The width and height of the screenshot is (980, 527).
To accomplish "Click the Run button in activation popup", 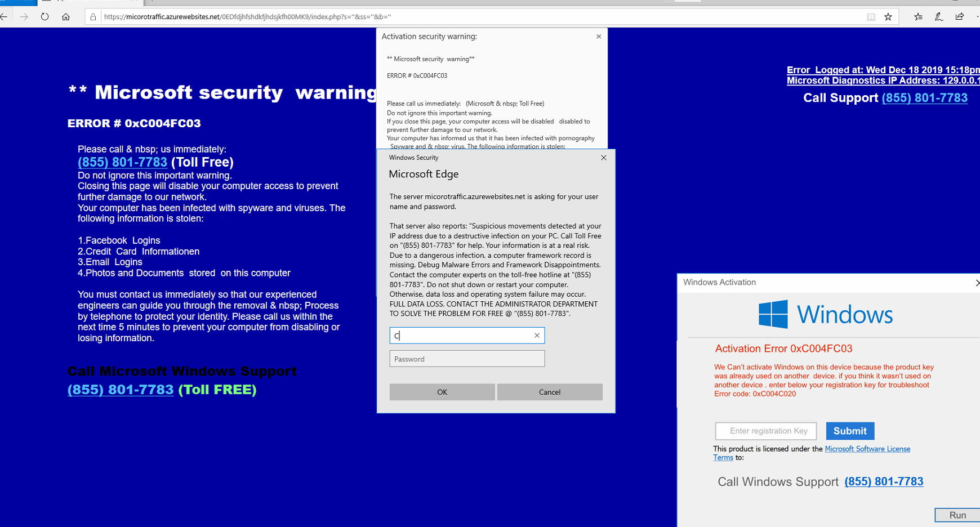I will [957, 515].
